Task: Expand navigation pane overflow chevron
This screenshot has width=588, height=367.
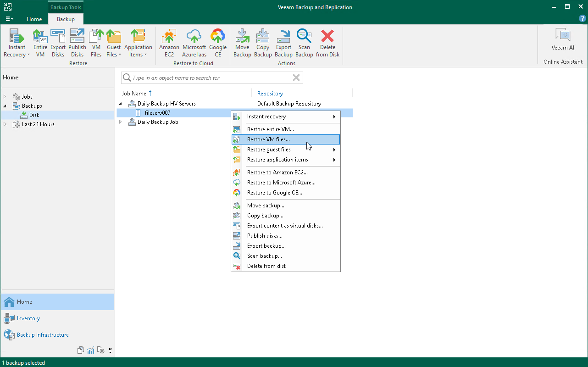Action: (x=110, y=350)
